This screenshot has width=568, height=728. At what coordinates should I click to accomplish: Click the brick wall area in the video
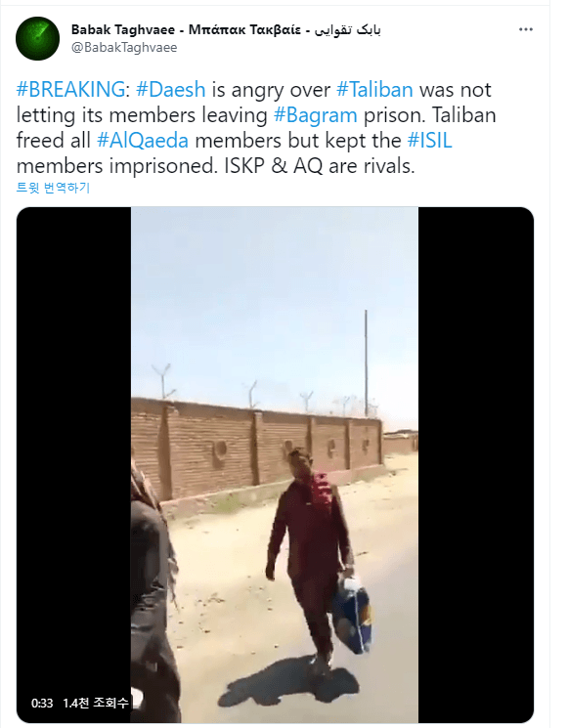256,448
